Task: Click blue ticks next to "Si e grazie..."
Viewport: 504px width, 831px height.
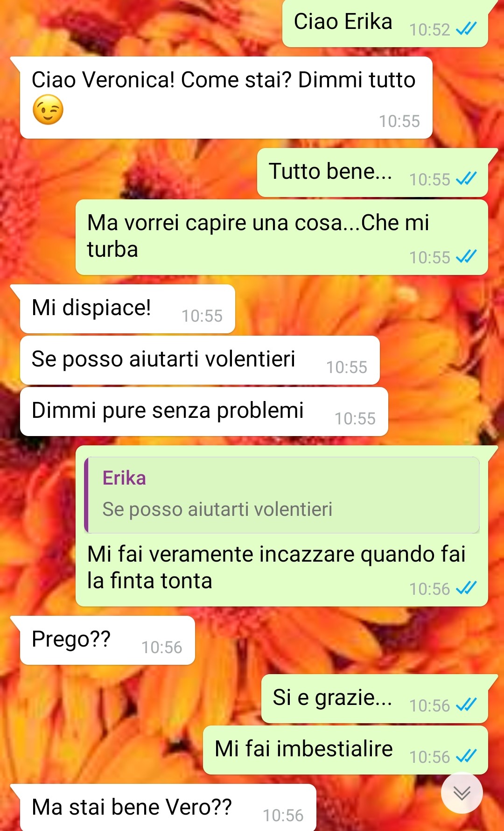Action: (x=466, y=705)
